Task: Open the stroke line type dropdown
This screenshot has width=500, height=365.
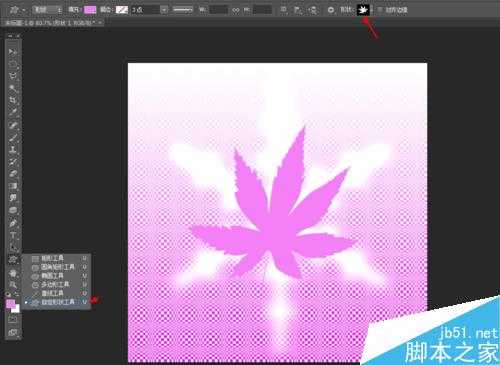Action: [183, 10]
